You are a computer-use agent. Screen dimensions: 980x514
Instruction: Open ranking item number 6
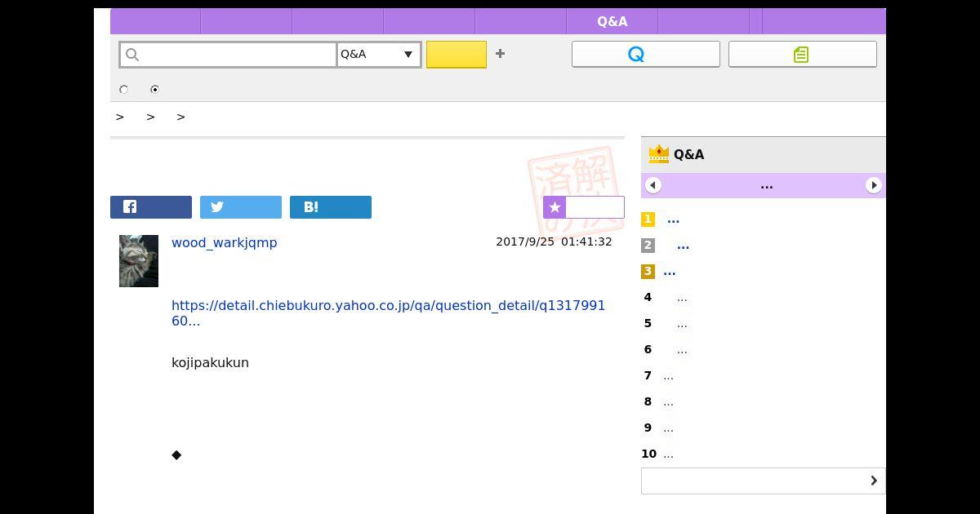point(682,350)
